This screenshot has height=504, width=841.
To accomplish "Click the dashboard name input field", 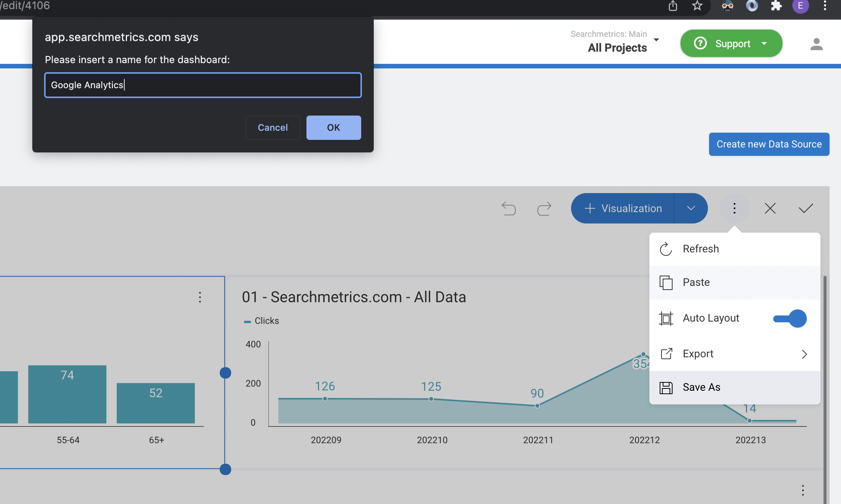I will (x=203, y=85).
